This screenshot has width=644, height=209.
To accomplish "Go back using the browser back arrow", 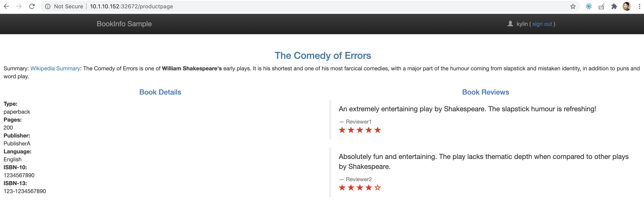I will pyautogui.click(x=7, y=7).
